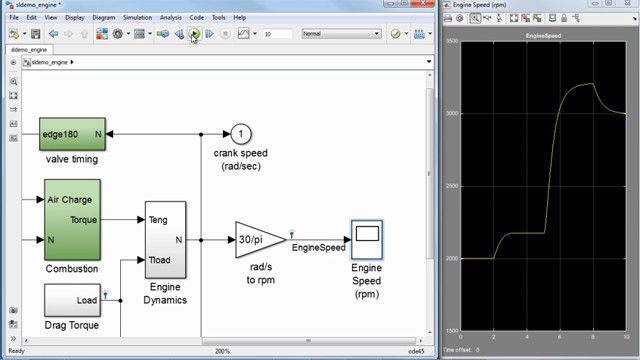
Task: Click the Back navigation arrow
Action: [53, 34]
